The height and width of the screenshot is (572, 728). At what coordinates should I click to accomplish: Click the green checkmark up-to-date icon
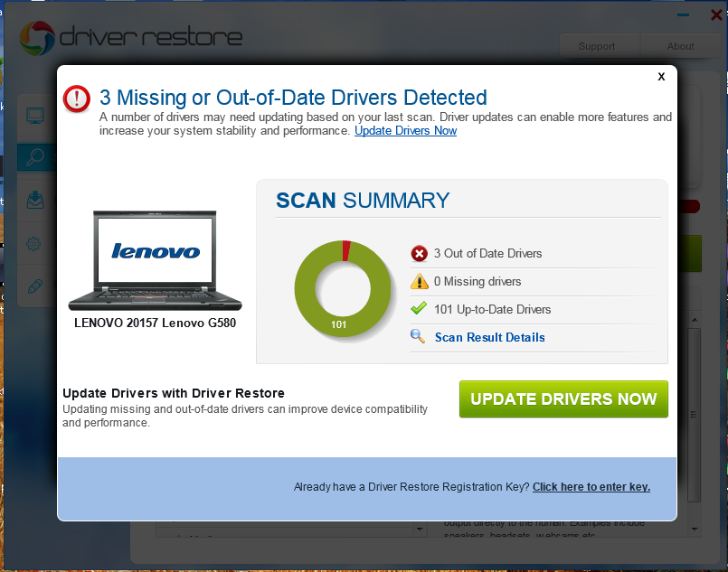pos(419,308)
